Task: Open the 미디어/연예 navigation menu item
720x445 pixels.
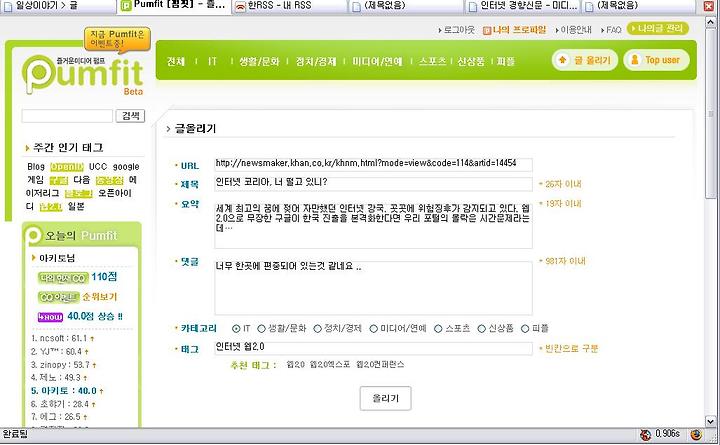Action: click(377, 61)
